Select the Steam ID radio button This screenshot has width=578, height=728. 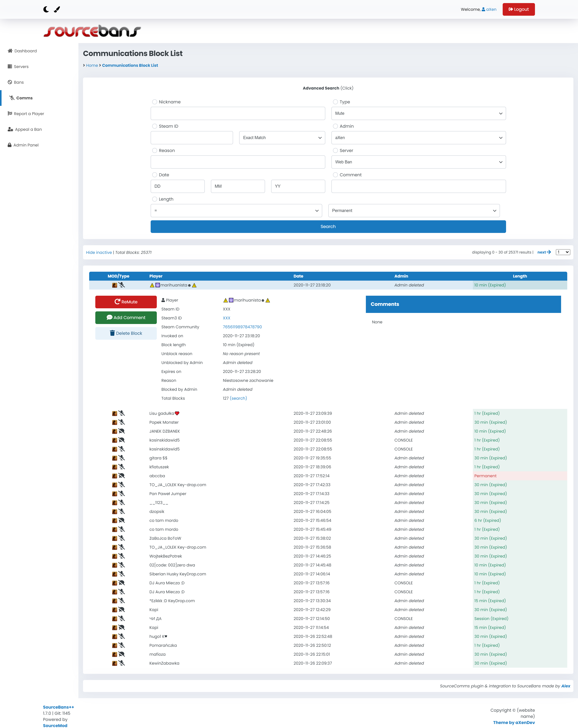[154, 126]
